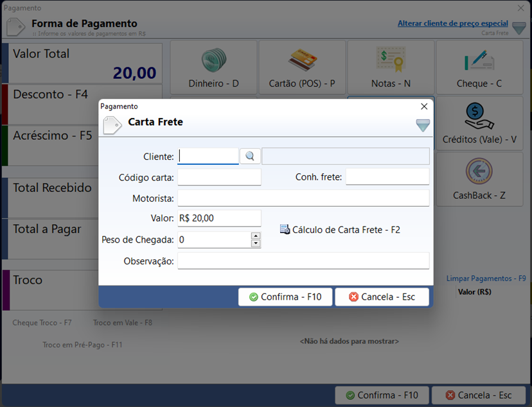Click Cheque Troco - F7 option
The width and height of the screenshot is (532, 407).
(42, 323)
